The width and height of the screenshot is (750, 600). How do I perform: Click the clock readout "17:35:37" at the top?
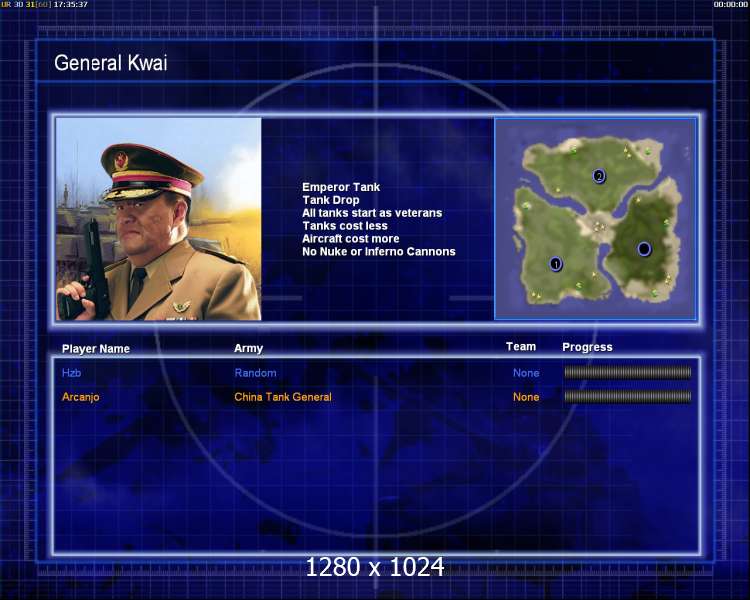point(70,4)
